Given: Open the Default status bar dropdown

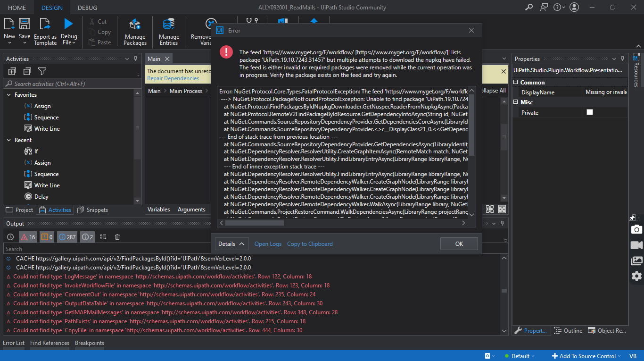Looking at the screenshot, I should coord(520,356).
